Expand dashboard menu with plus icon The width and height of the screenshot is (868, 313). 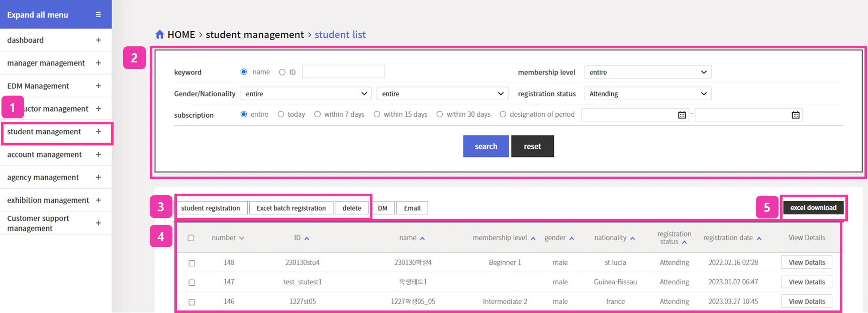coord(99,40)
